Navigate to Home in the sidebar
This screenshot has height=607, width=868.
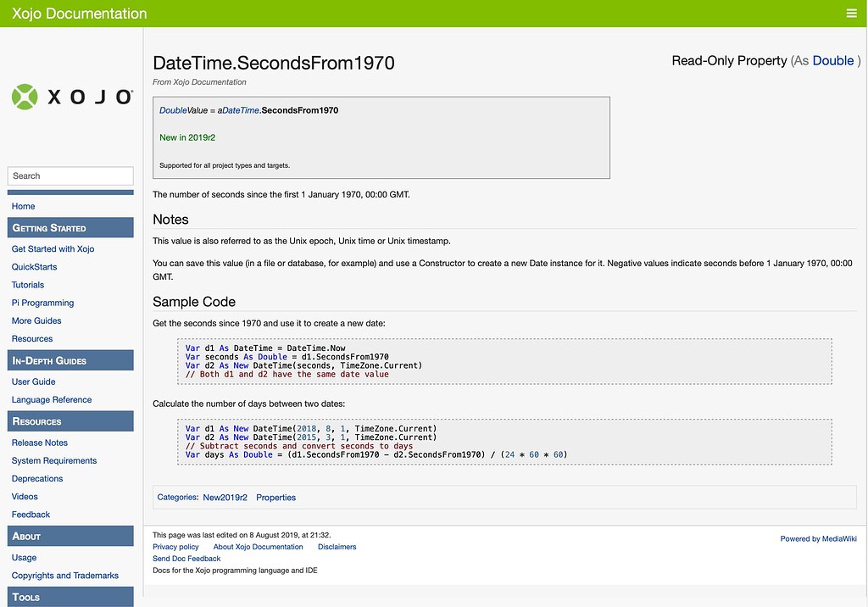[23, 206]
